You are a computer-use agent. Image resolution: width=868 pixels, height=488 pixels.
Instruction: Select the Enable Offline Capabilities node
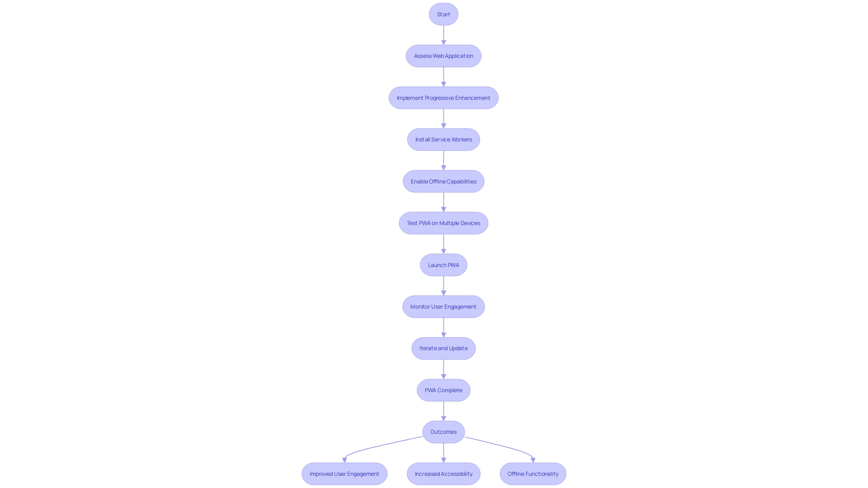tap(443, 181)
